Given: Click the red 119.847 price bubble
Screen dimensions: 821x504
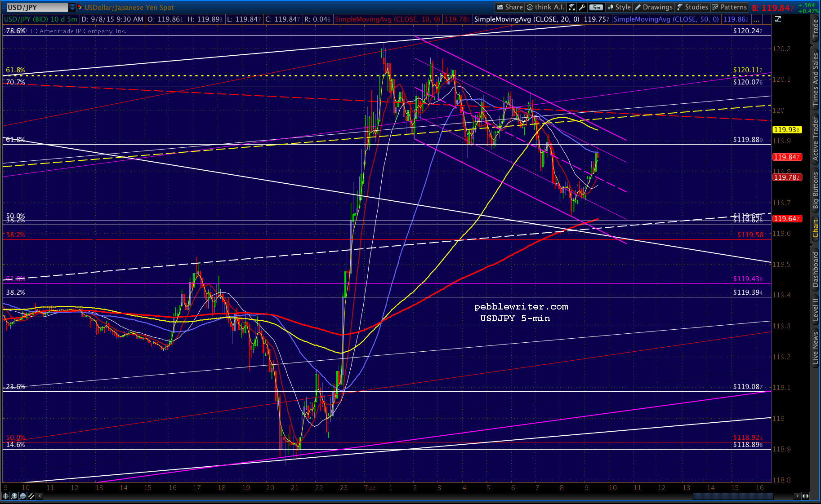Looking at the screenshot, I should 786,157.
